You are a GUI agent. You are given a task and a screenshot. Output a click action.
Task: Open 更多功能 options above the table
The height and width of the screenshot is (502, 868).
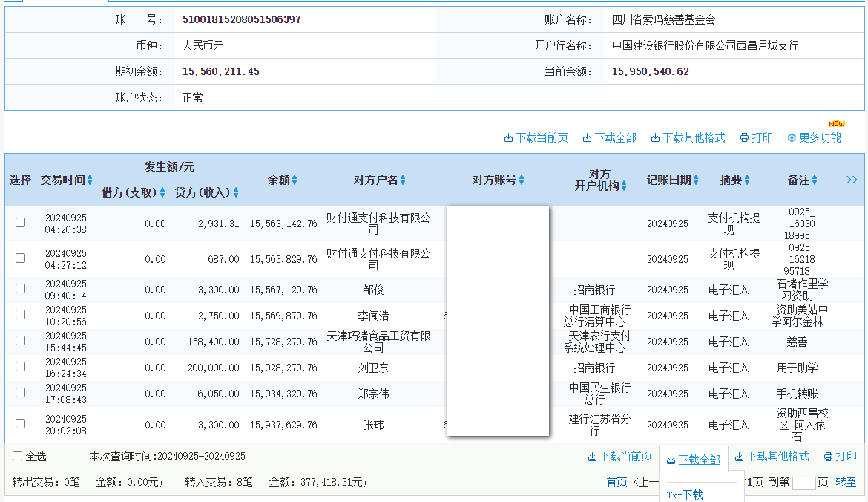coord(814,137)
